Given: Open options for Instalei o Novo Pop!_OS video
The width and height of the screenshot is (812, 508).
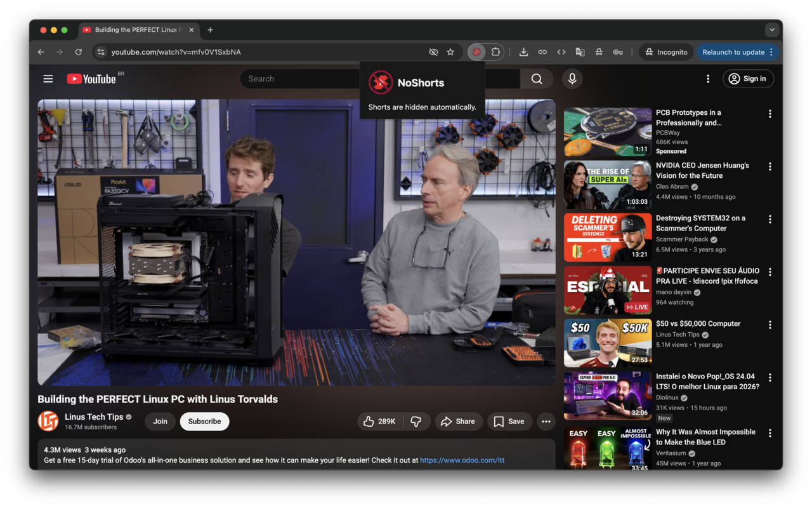Looking at the screenshot, I should [770, 377].
